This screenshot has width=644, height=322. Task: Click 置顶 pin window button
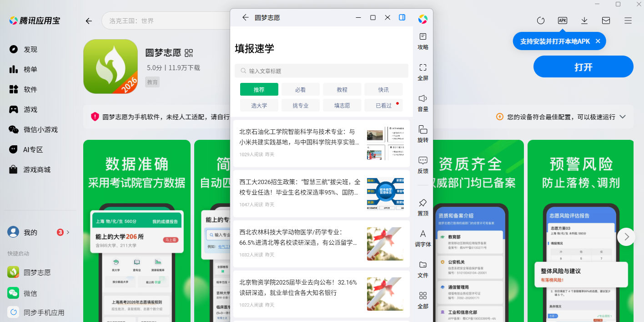click(x=423, y=207)
